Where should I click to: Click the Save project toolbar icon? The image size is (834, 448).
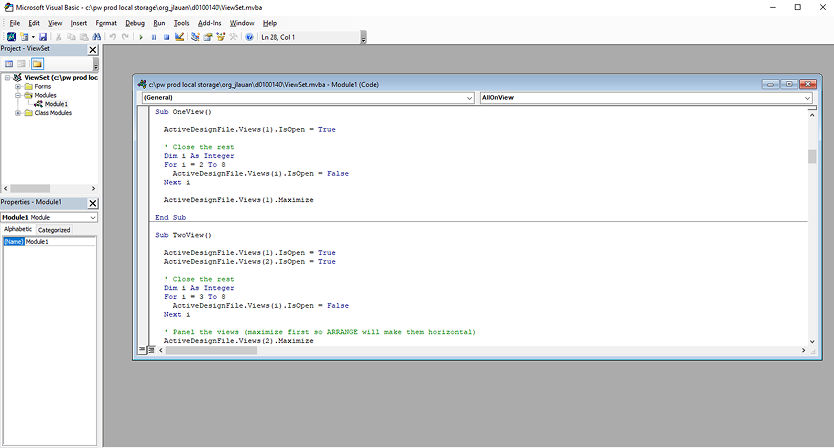tap(45, 37)
